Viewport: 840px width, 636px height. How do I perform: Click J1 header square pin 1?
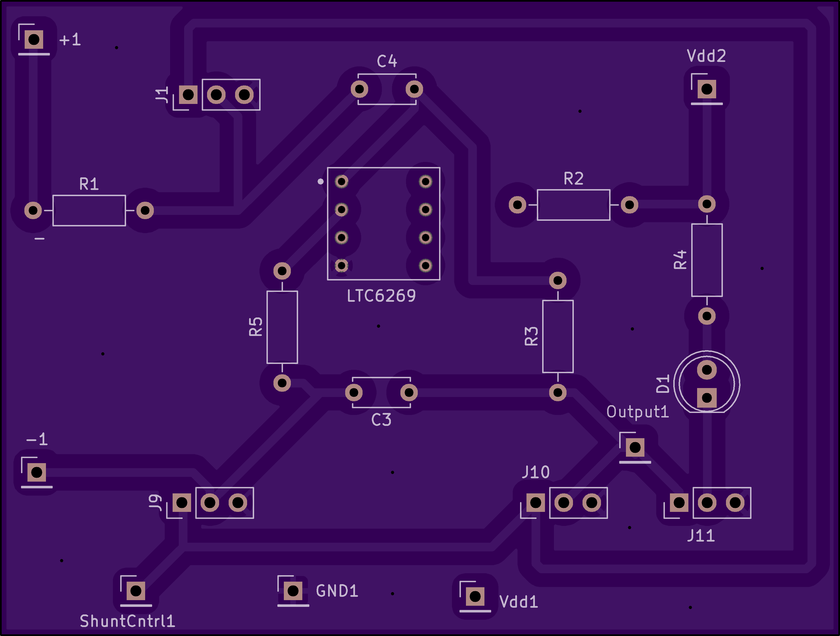coord(188,94)
